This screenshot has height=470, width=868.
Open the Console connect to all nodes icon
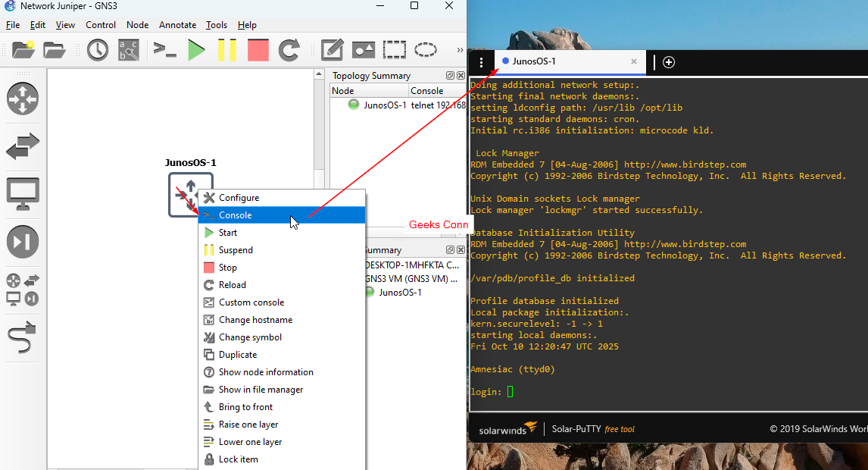(164, 50)
